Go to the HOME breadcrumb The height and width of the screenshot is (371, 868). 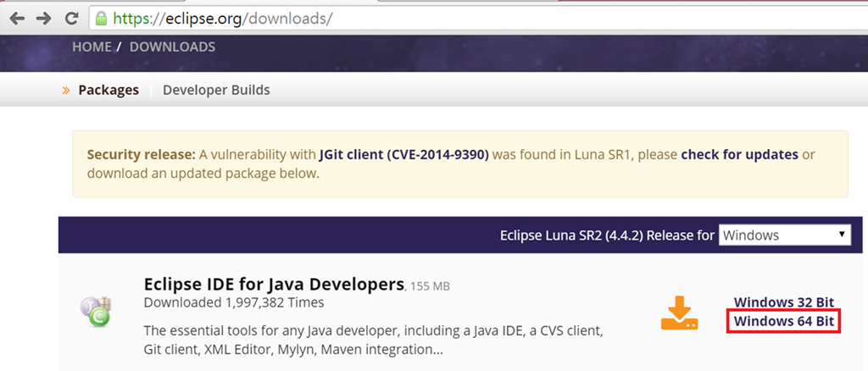coord(92,47)
